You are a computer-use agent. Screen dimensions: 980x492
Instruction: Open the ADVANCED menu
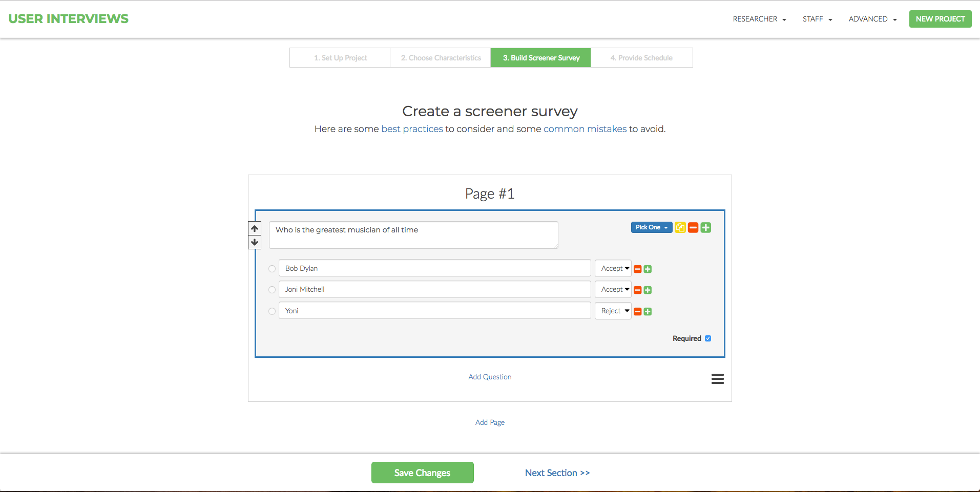click(x=871, y=19)
